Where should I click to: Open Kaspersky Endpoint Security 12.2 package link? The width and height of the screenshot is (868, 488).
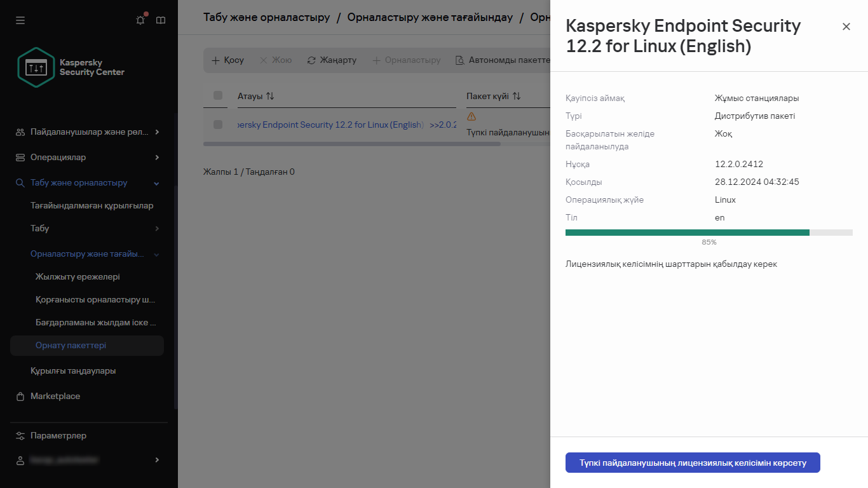point(330,125)
